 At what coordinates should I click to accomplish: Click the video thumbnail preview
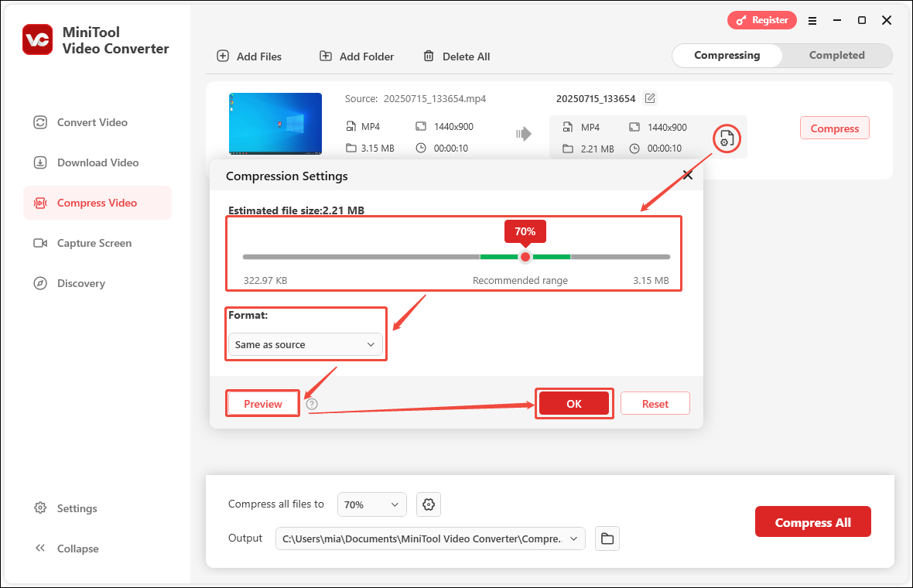[275, 124]
